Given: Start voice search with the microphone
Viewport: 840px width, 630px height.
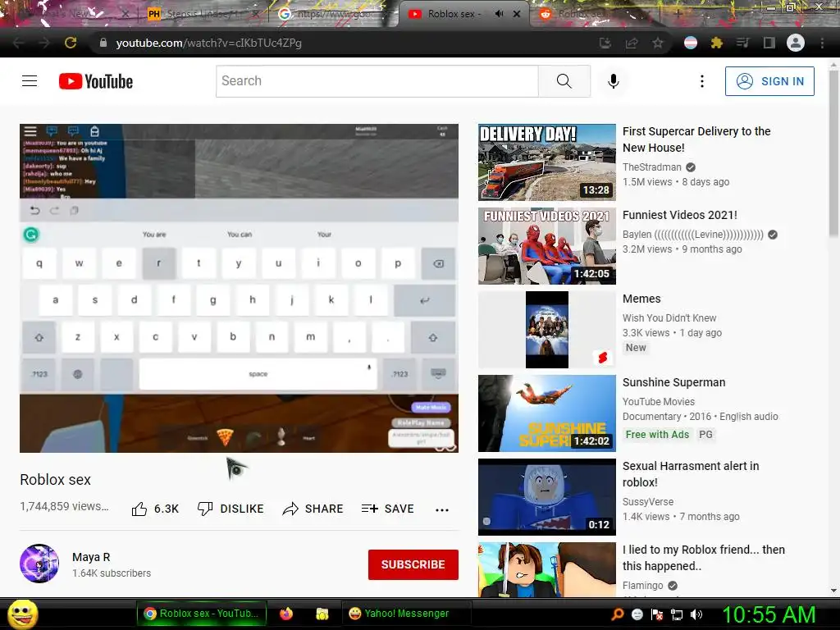Looking at the screenshot, I should (614, 81).
